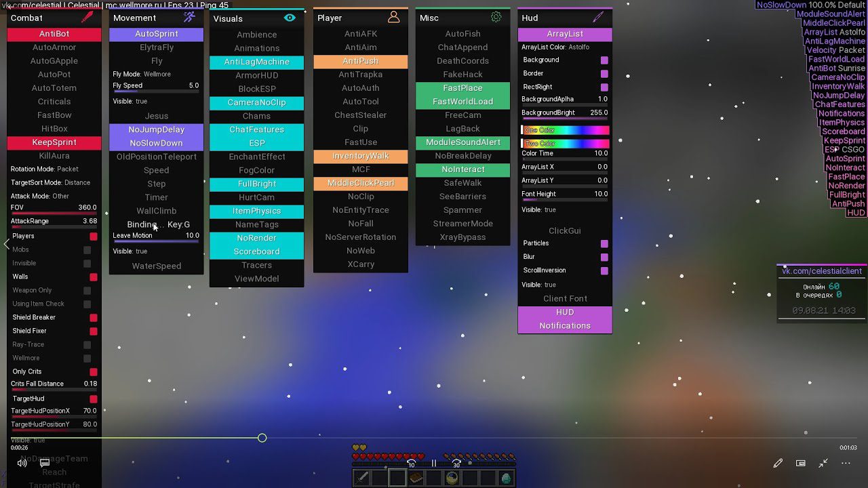Disable the AutoSprint module
Screen dimensions: 868x488
157,34
